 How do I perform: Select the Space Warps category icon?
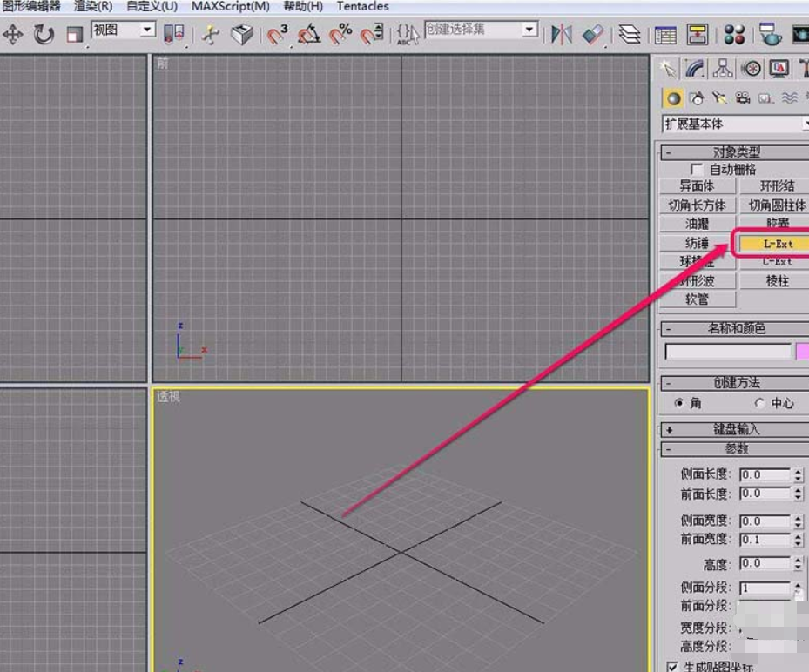(x=789, y=98)
